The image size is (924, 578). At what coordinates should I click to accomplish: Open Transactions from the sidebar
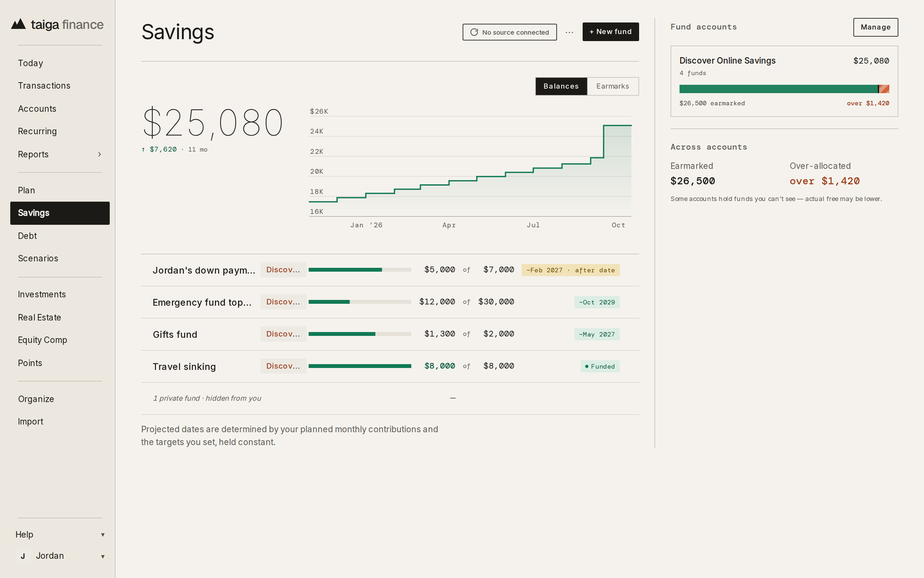point(60,85)
